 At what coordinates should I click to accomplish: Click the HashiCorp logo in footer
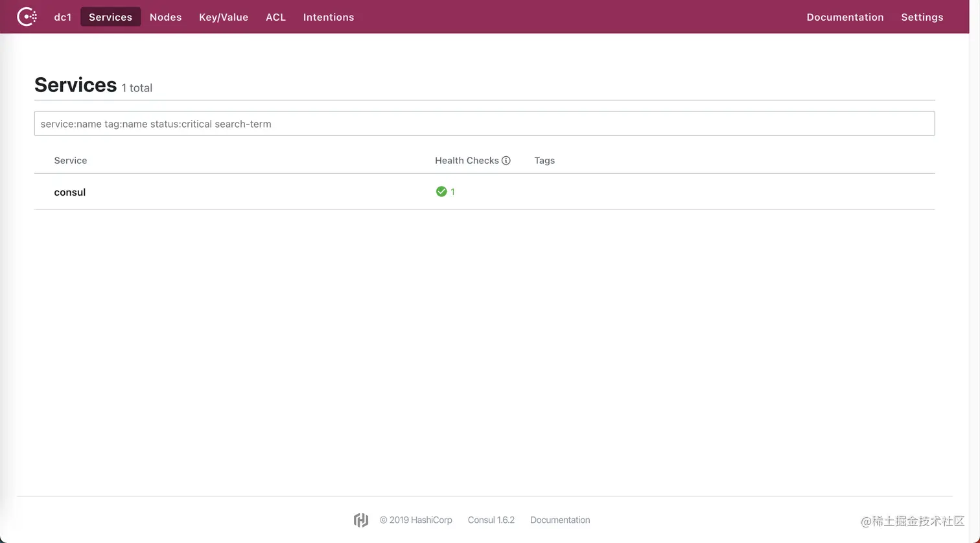(x=361, y=520)
